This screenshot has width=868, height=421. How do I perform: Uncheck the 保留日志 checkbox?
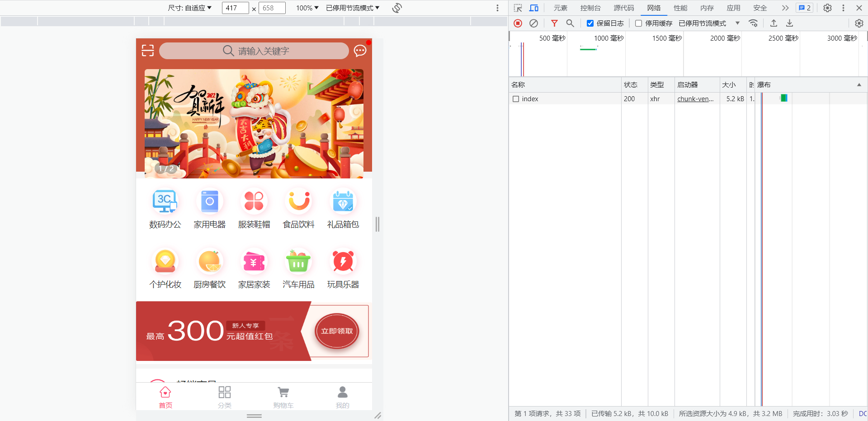click(590, 23)
